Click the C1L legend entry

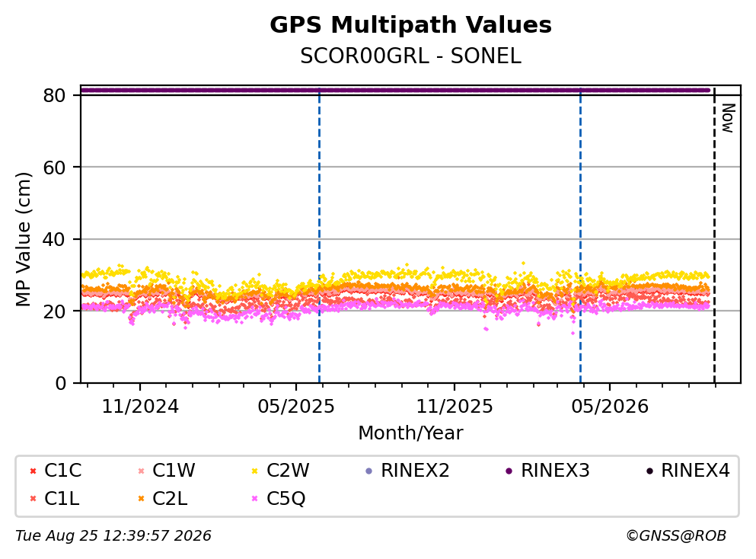55,498
